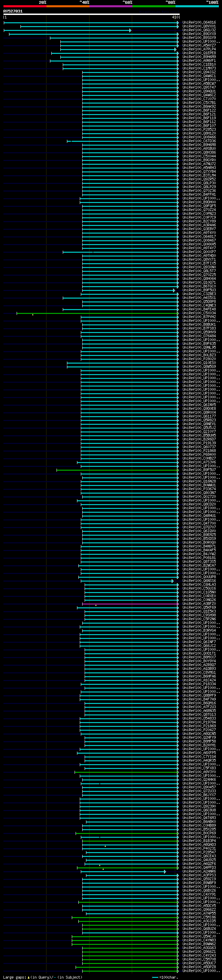The height and width of the screenshot is (980, 222).
Task: Click the short cyan bar for Q6QJ32
Action: pyautogui.click(x=68, y=30)
